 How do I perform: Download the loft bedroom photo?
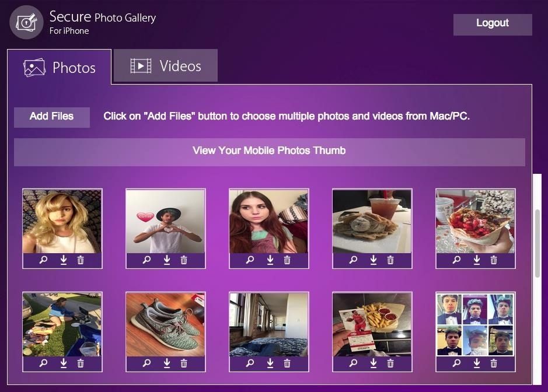[x=270, y=363]
